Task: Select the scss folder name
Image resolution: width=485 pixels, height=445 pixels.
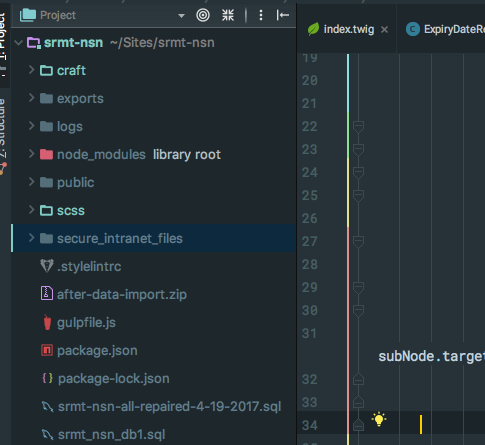Action: coord(71,211)
